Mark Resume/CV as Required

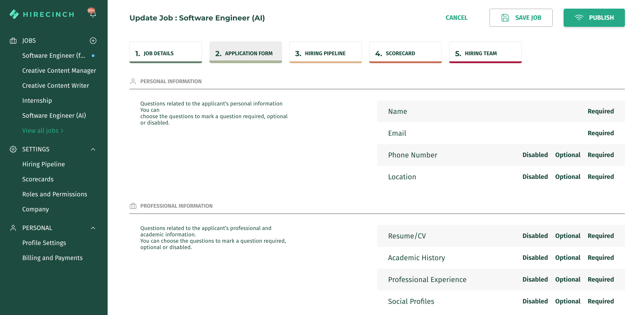tap(600, 236)
